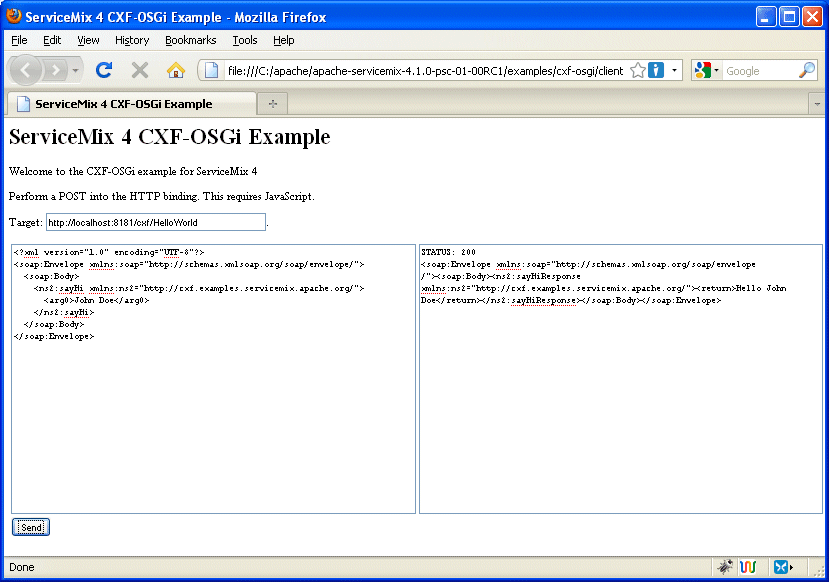Open the list all tabs dropdown
829x582 pixels.
(x=817, y=104)
